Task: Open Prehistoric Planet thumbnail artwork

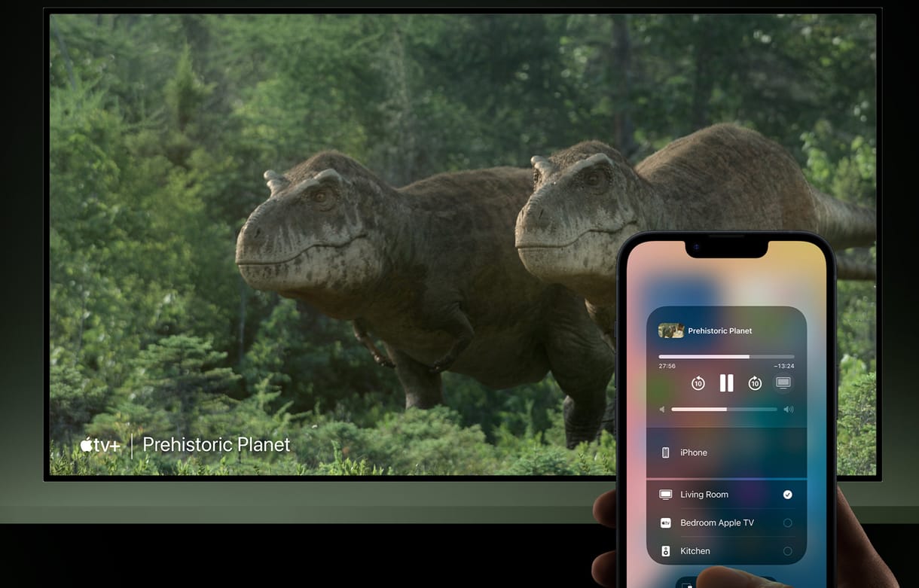Action: click(x=671, y=331)
